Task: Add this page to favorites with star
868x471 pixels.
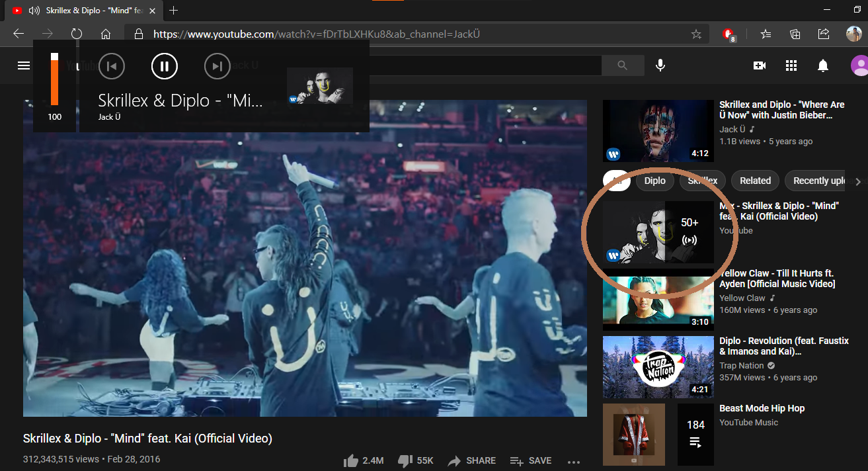Action: [x=696, y=34]
